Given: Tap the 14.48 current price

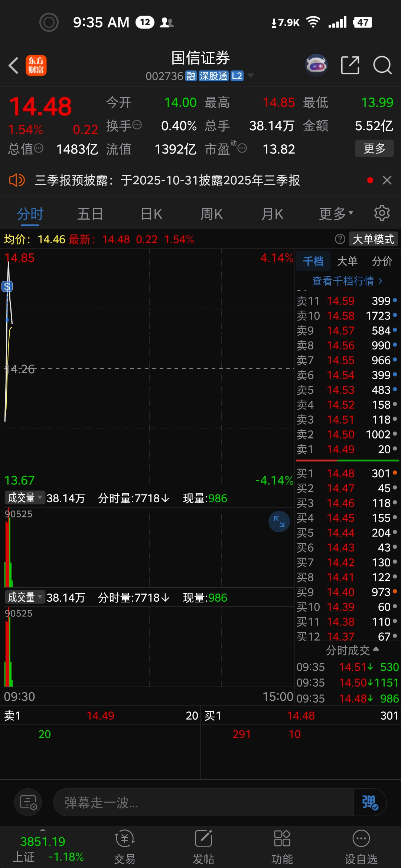Looking at the screenshot, I should 40,106.
